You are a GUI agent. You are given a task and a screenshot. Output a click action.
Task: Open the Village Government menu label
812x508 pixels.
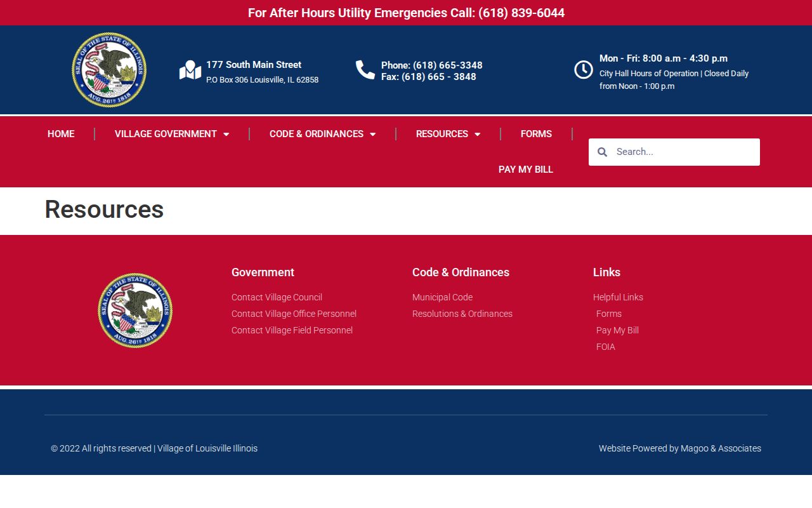[x=166, y=134]
